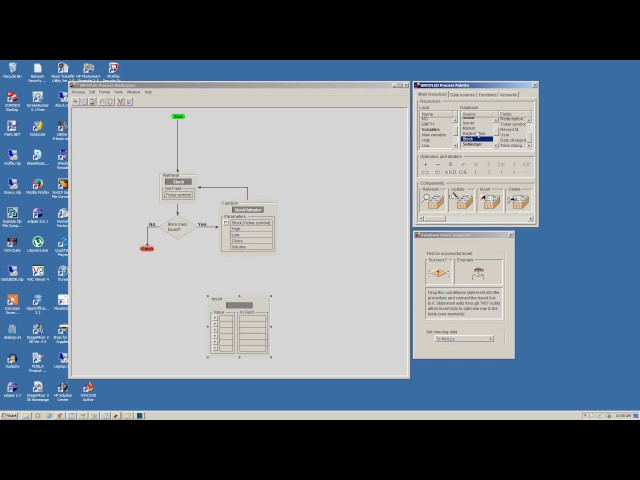640x480 pixels.
Task: Click the first toolbar icon in the Workspace
Action: [76, 101]
